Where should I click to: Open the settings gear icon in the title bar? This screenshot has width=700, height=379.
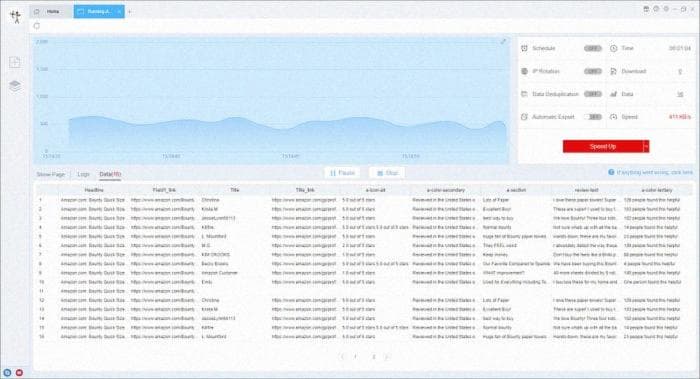click(666, 9)
